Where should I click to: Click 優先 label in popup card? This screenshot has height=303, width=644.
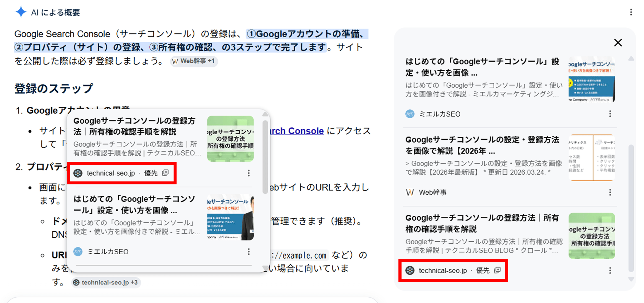click(151, 173)
